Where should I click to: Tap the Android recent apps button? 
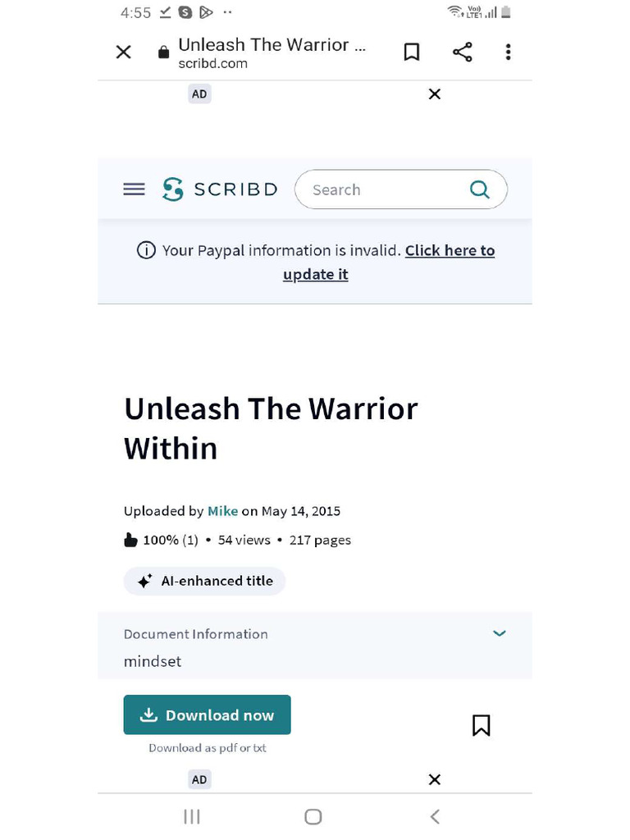[x=192, y=816]
